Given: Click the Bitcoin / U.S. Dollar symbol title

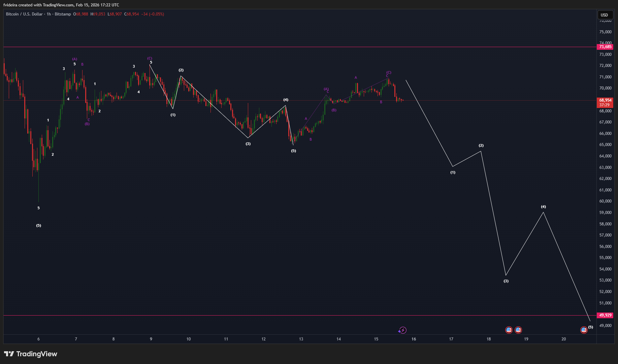Looking at the screenshot, I should (24, 14).
